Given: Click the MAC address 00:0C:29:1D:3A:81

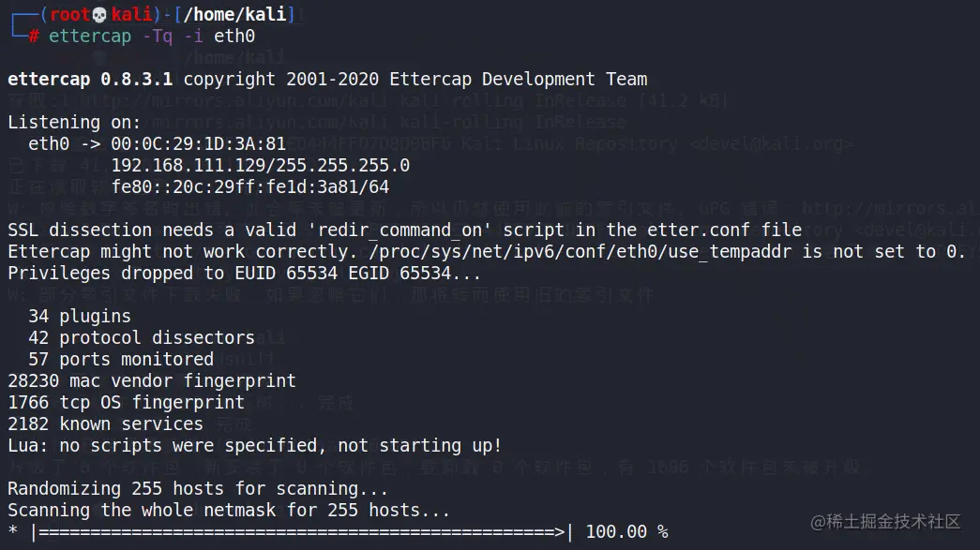Looking at the screenshot, I should click(198, 143).
